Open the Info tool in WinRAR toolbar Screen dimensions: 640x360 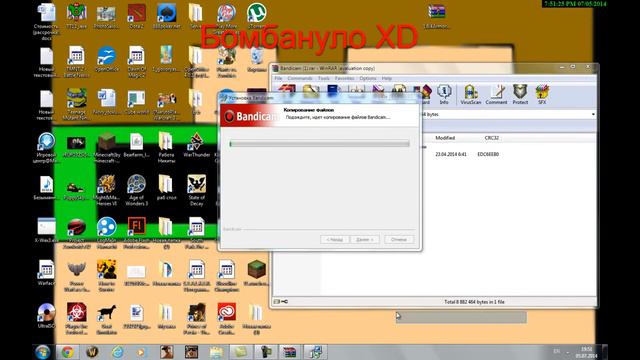click(444, 95)
